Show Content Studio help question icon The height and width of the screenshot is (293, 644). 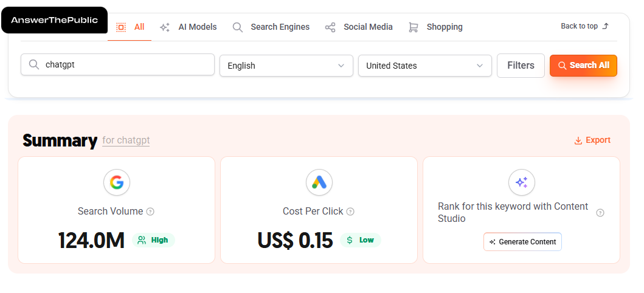[600, 213]
